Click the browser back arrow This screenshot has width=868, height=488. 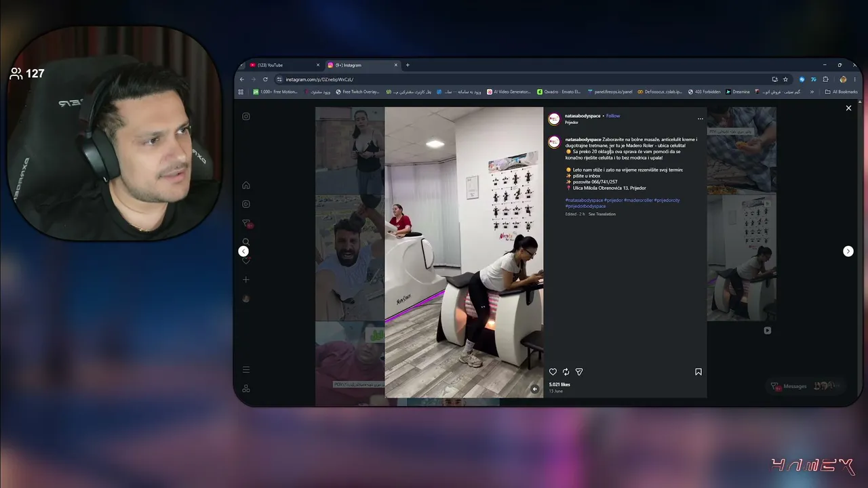tap(242, 79)
